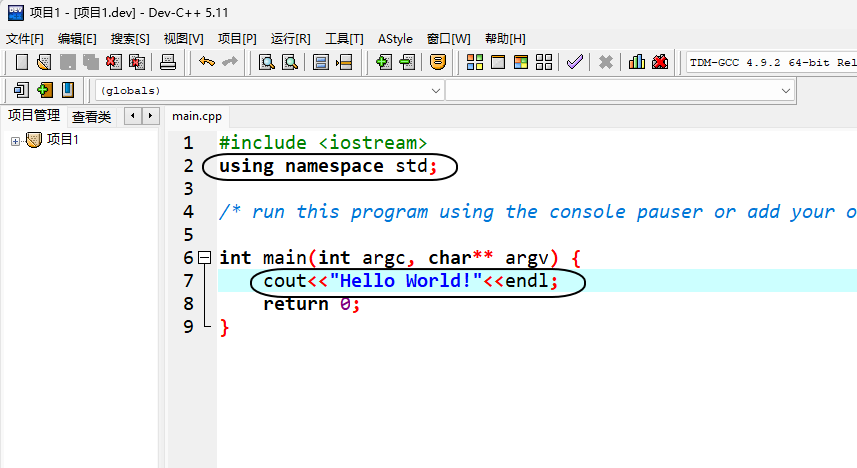Viewport: 857px width, 468px height.
Task: Run the compiled program icon
Action: (498, 62)
